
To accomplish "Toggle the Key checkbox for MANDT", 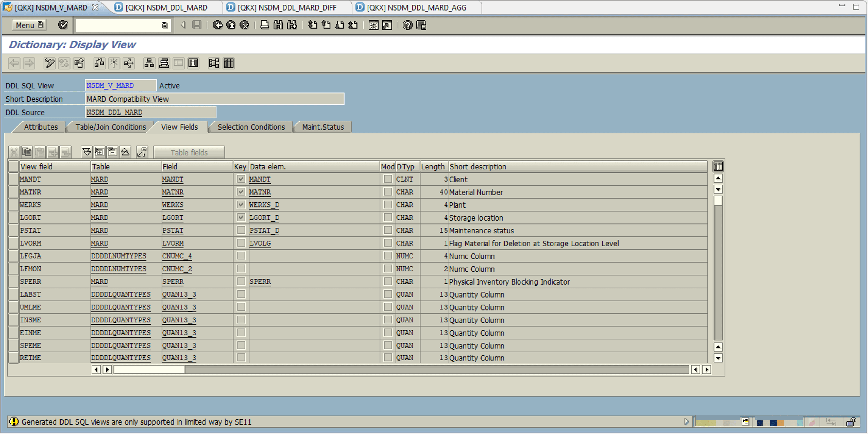I will [241, 179].
